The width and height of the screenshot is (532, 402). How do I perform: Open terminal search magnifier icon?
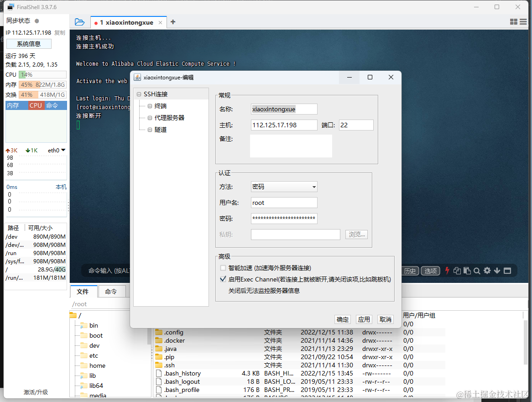(x=477, y=271)
